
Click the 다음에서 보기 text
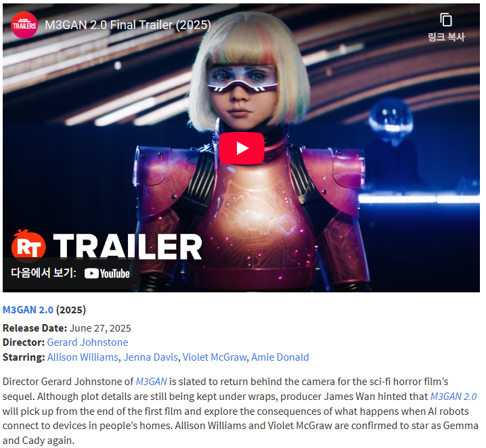click(43, 273)
